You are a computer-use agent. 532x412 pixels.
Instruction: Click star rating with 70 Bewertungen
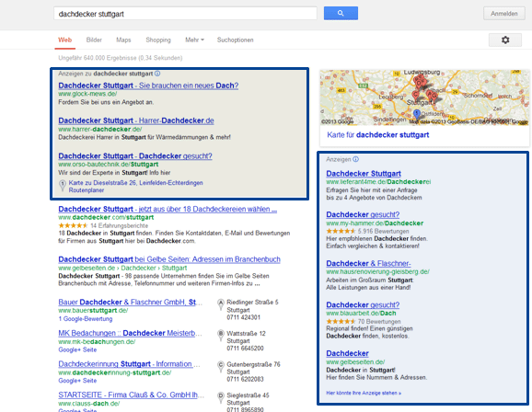[341, 321]
